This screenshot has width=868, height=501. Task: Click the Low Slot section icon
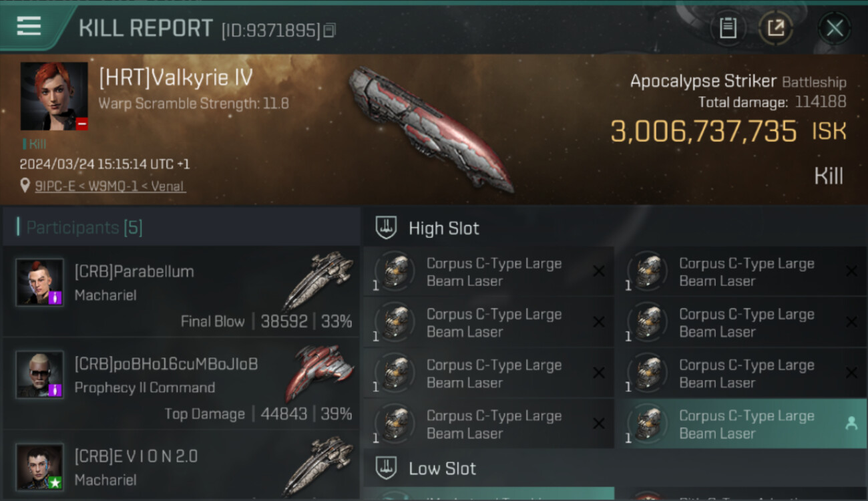click(386, 468)
